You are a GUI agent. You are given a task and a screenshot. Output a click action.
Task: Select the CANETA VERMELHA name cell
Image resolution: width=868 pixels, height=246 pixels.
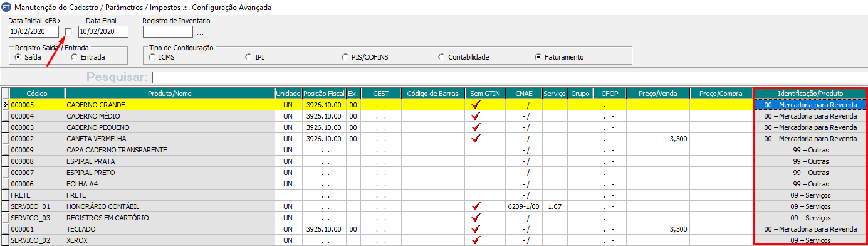(170, 139)
